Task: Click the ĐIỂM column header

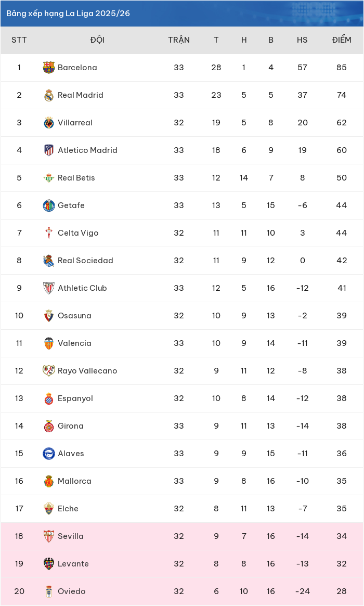Action: [342, 40]
